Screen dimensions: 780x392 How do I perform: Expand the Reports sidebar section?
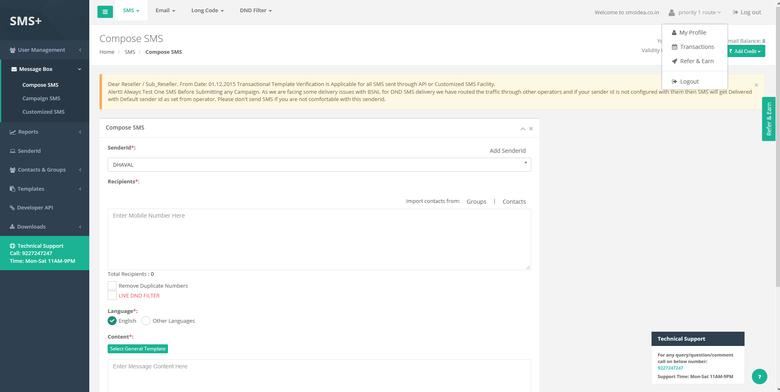[45, 132]
